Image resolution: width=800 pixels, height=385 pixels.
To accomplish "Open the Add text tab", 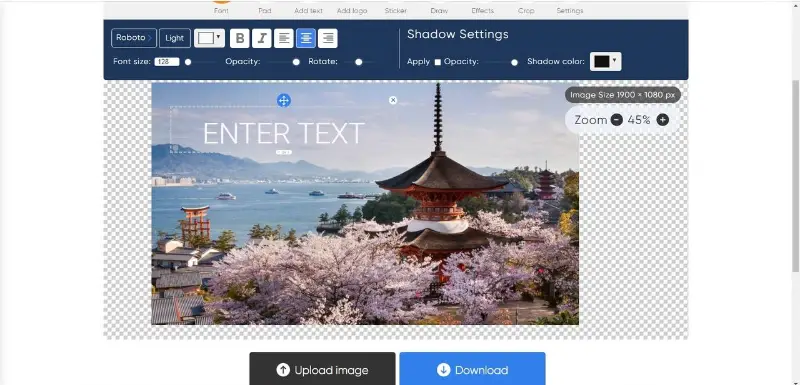I will coord(308,10).
